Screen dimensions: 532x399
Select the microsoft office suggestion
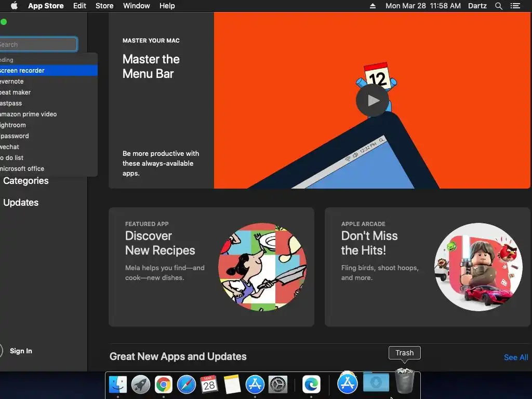tap(48, 168)
